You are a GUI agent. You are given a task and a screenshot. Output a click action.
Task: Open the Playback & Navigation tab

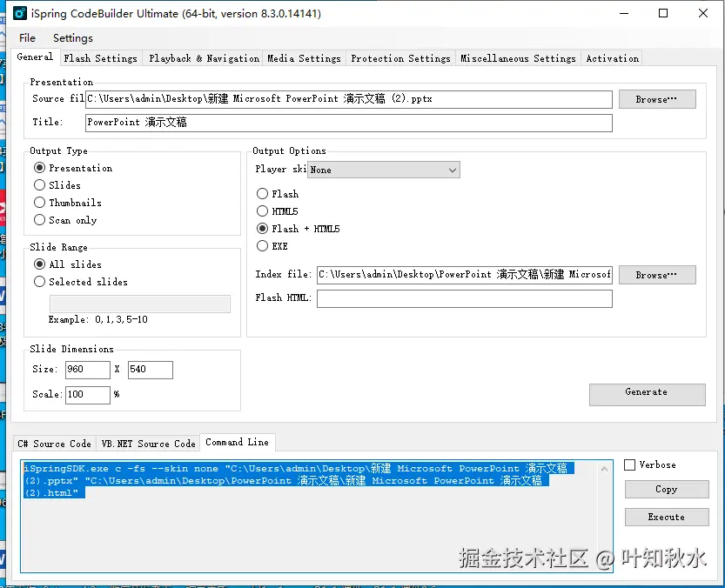pyautogui.click(x=204, y=58)
